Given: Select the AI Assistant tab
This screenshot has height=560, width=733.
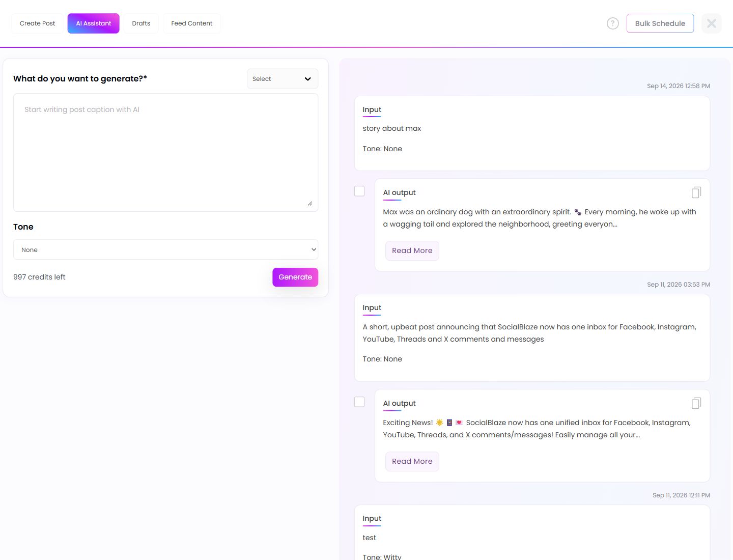Looking at the screenshot, I should (x=94, y=23).
